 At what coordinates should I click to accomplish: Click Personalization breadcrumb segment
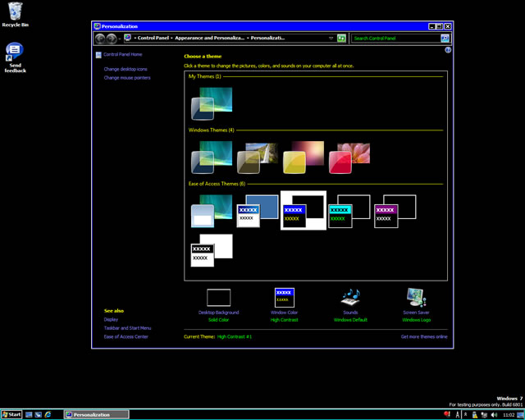[268, 38]
